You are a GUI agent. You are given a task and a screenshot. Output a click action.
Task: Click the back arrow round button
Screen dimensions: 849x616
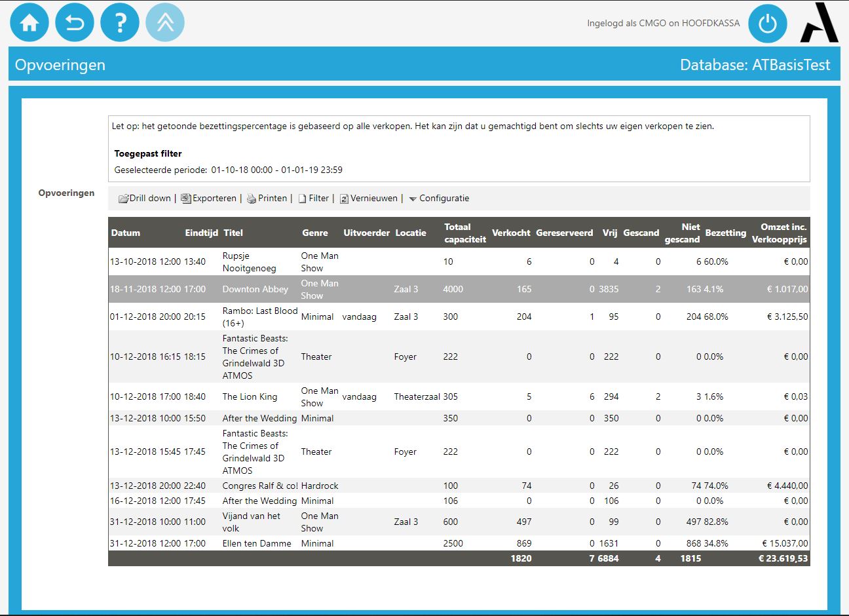click(75, 22)
